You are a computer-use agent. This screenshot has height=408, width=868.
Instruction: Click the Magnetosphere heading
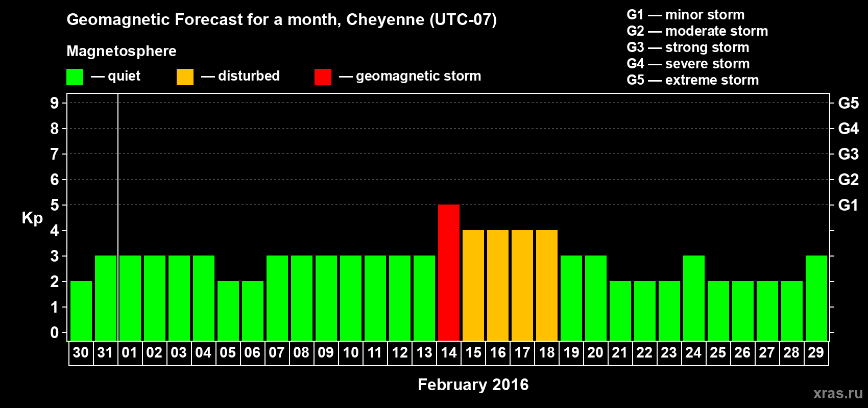coord(122,51)
